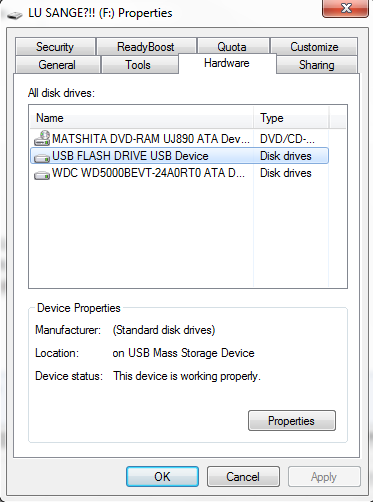Click the WDC WD5000BEVT hard disk icon
373x502 pixels.
click(42, 174)
